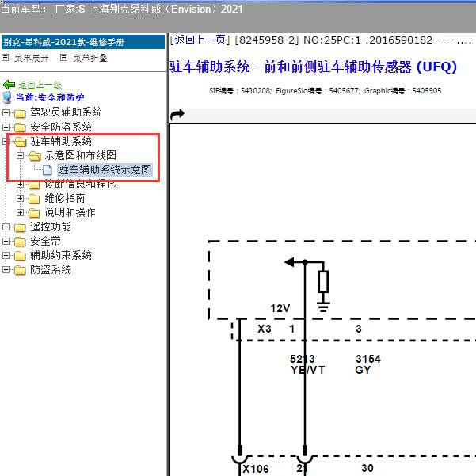The height and width of the screenshot is (476, 476).
Task: Click the X3 connector label
Action: point(264,329)
